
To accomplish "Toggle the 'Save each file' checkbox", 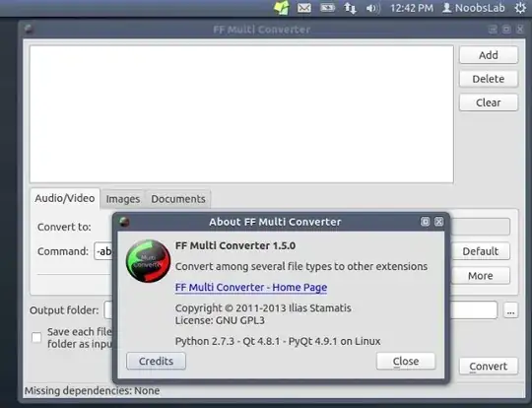I will tap(36, 337).
